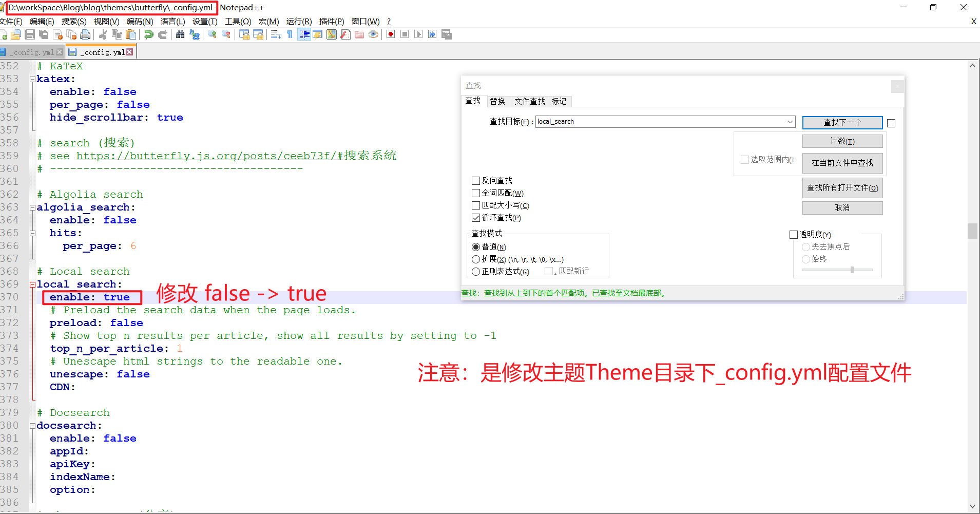
Task: Click the Zoom In magnifier icon
Action: pyautogui.click(x=212, y=34)
